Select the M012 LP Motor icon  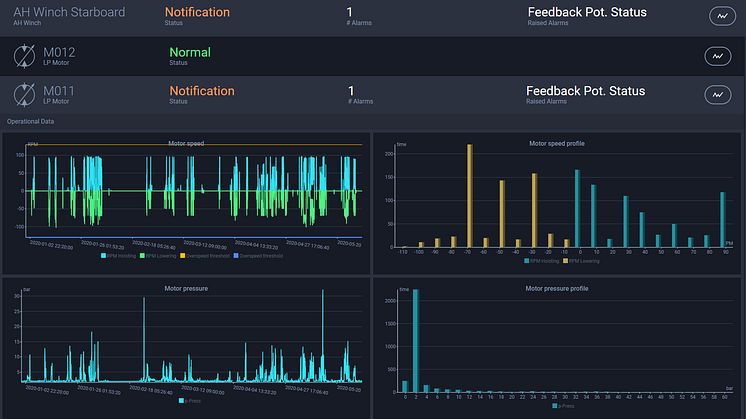pos(24,56)
